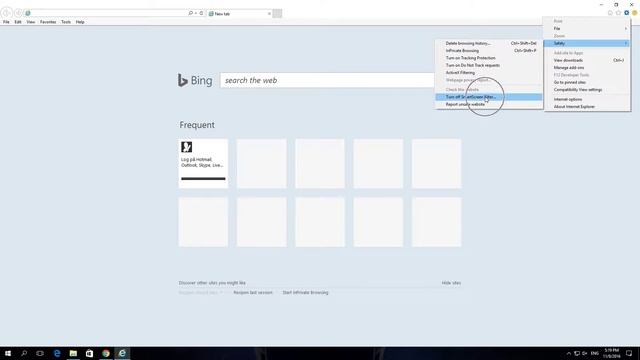Screen dimensions: 640x360
Task: Choose Delete browsing history menu entry
Action: click(x=489, y=43)
